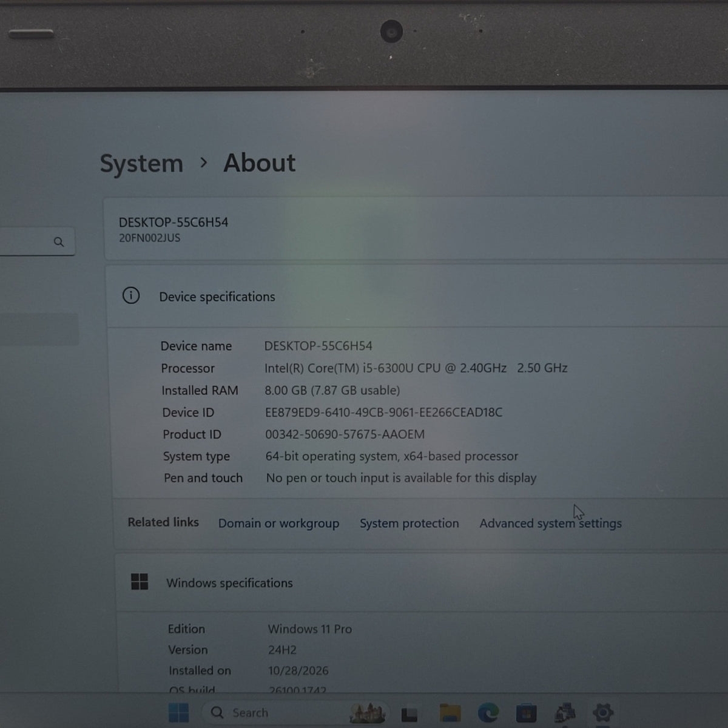The height and width of the screenshot is (728, 728).
Task: Click the Pen and touch label
Action: (203, 478)
